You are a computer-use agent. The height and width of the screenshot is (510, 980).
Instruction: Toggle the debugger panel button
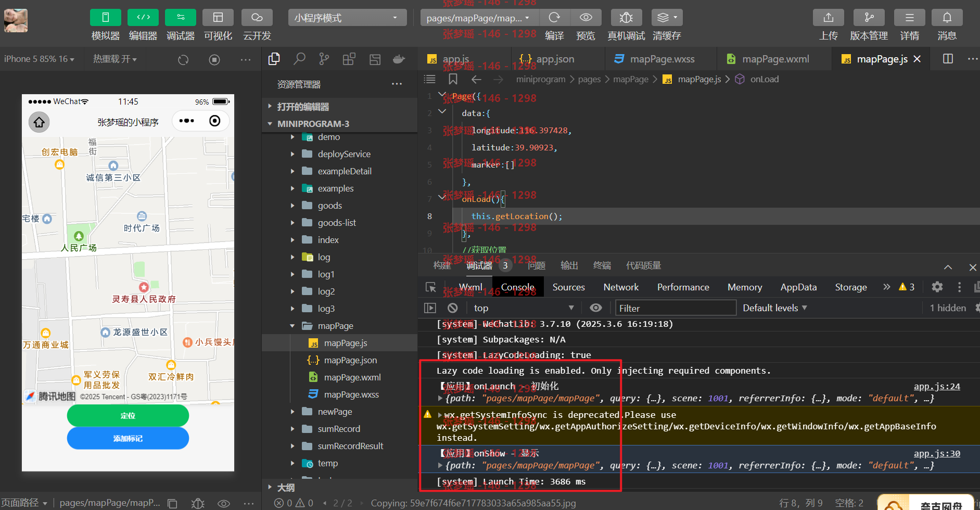coord(181,17)
